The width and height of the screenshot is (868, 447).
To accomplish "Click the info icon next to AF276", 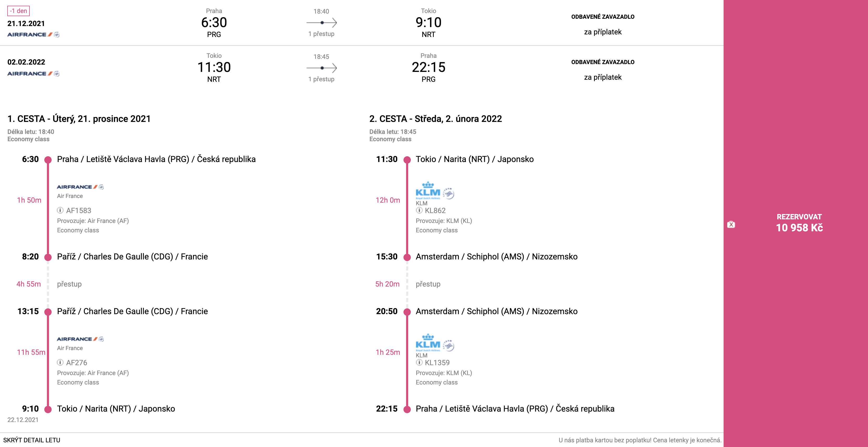I will coord(60,362).
